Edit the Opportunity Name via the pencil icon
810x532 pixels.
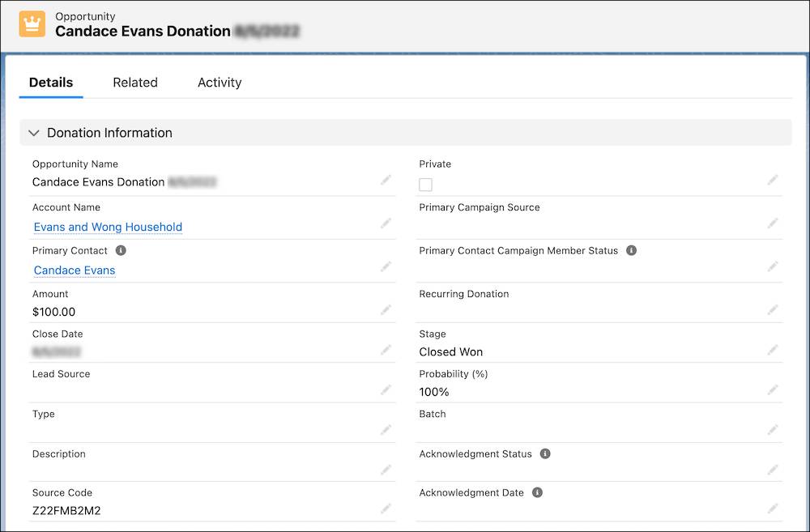tap(386, 180)
